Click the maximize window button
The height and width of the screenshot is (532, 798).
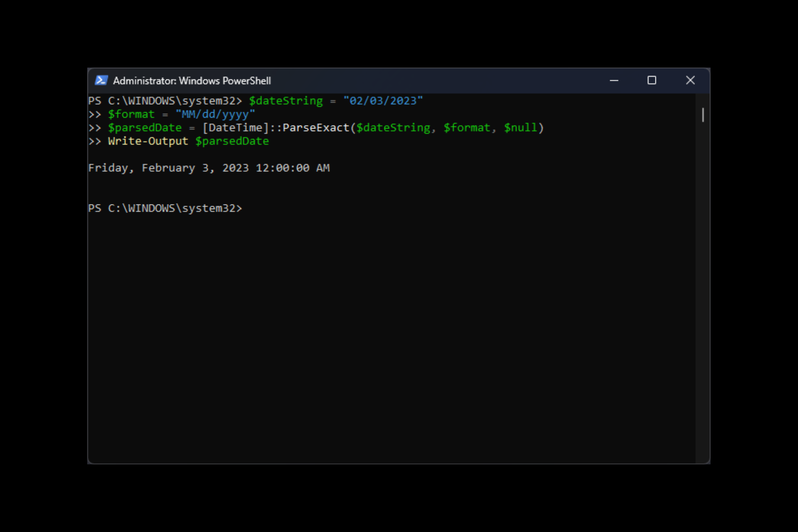click(x=651, y=80)
